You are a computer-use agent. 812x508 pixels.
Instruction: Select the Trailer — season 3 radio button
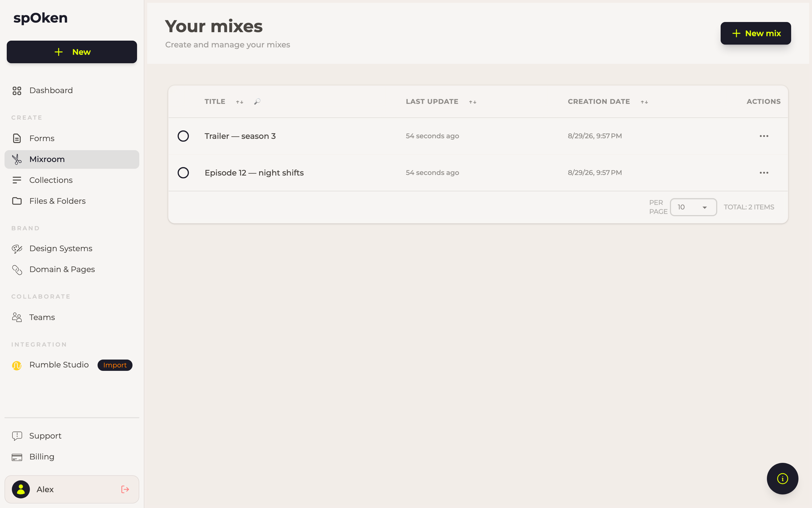coord(183,136)
